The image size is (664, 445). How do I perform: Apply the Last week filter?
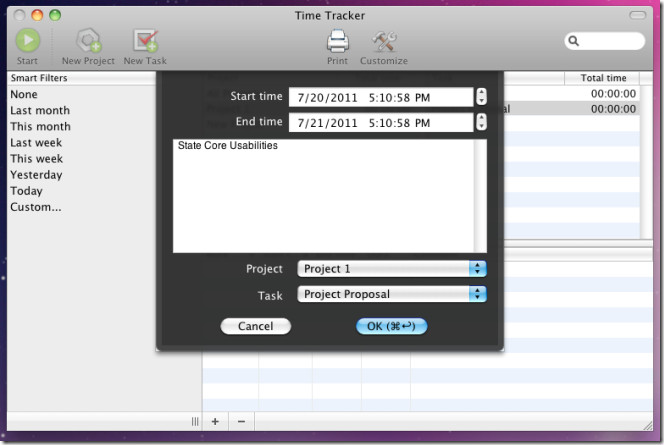pyautogui.click(x=36, y=143)
